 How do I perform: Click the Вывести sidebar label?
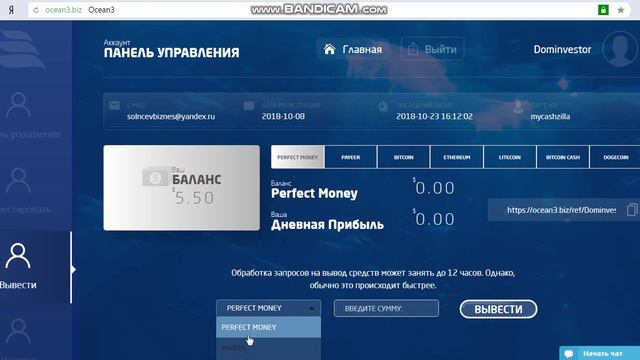18,285
